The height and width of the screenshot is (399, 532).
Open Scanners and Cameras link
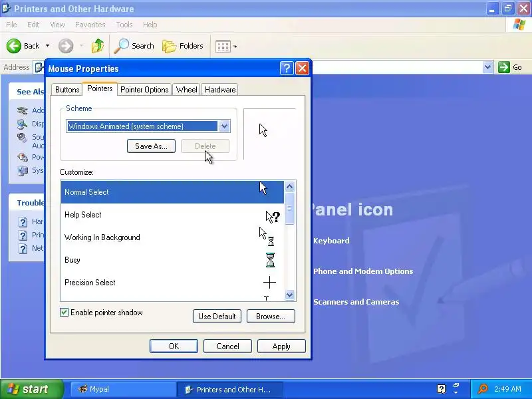[x=356, y=302]
